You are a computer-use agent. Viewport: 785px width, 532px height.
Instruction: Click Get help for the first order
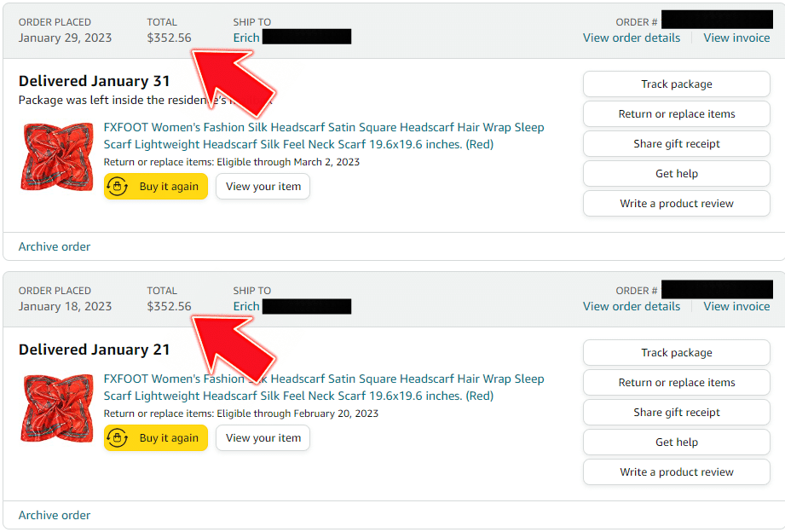[x=677, y=174]
